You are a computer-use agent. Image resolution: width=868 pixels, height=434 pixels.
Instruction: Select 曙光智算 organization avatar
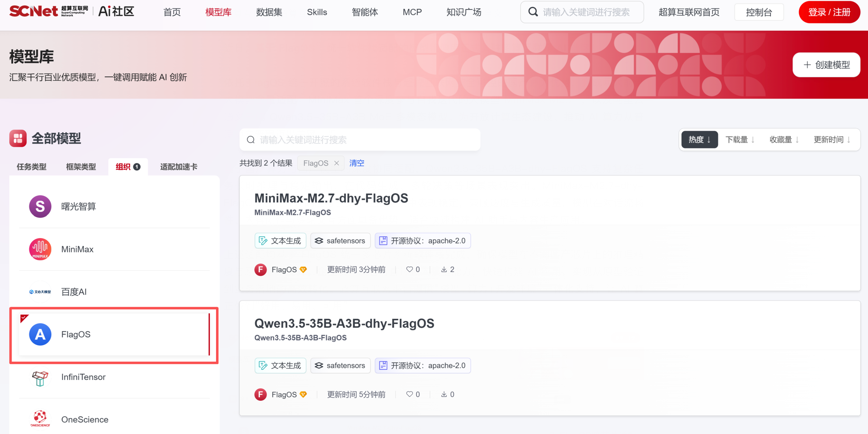pyautogui.click(x=40, y=206)
